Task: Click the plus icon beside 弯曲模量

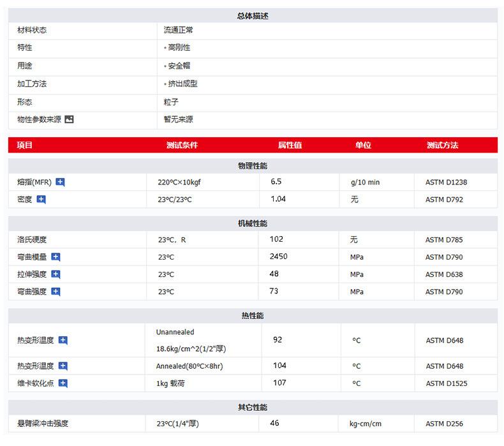Action: pos(56,257)
